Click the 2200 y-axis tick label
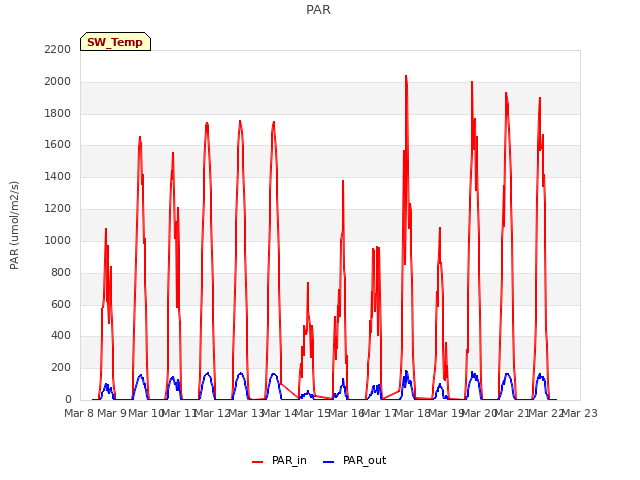This screenshot has width=640, height=480. coord(58,49)
